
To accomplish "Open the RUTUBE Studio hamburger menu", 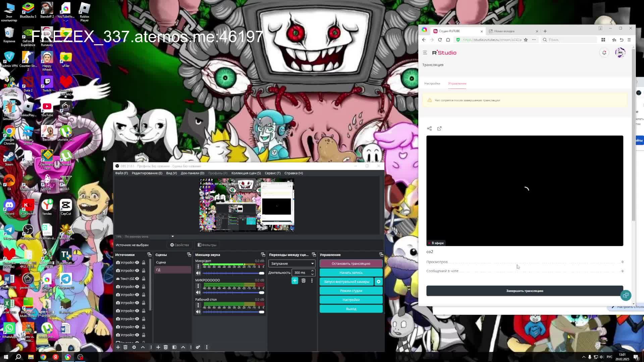I will [425, 53].
